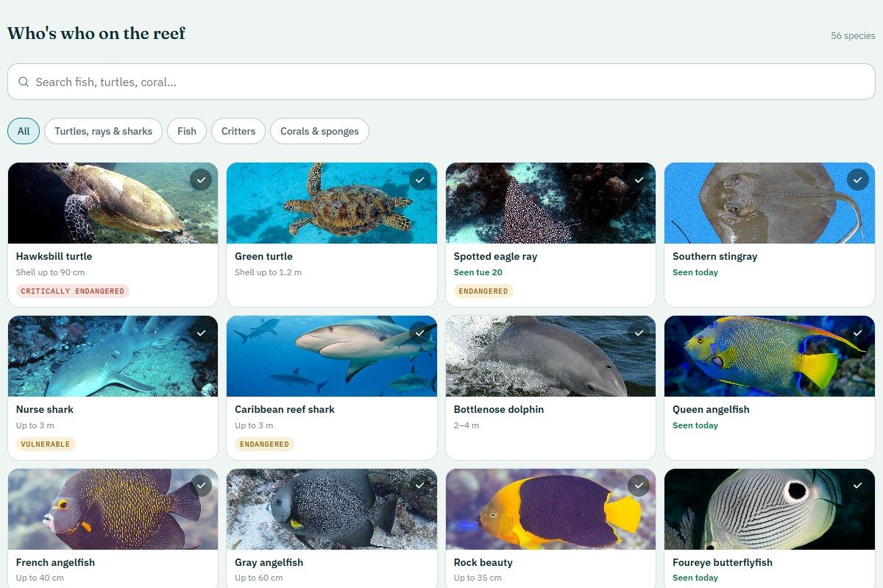Open the Rock beauty photo
Image resolution: width=883 pixels, height=588 pixels.
pyautogui.click(x=550, y=509)
